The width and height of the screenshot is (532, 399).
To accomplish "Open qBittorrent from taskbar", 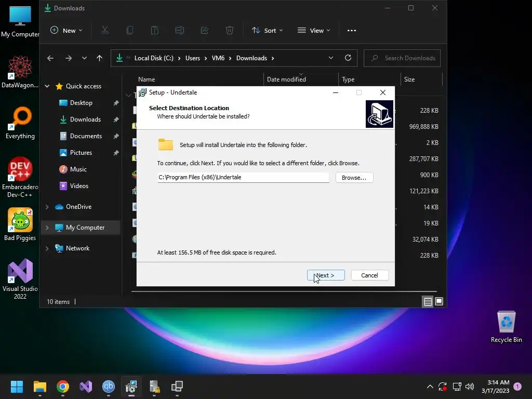I will (109, 387).
